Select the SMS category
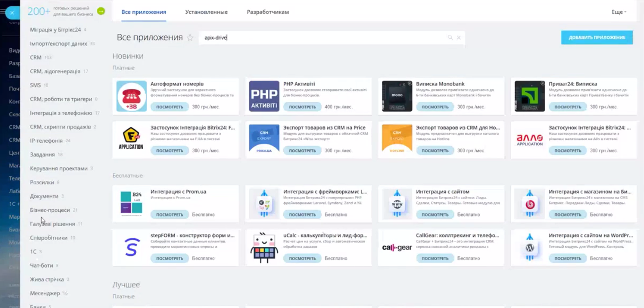 coord(36,85)
